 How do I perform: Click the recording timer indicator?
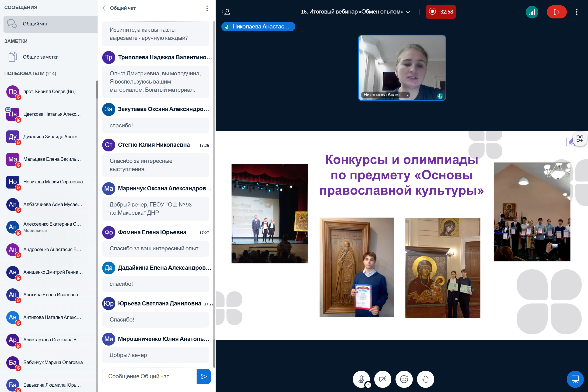coord(441,12)
